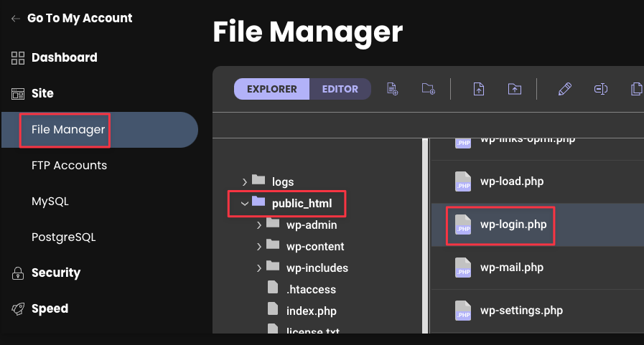
Task: Expand the logs folder chevron
Action: tap(245, 181)
